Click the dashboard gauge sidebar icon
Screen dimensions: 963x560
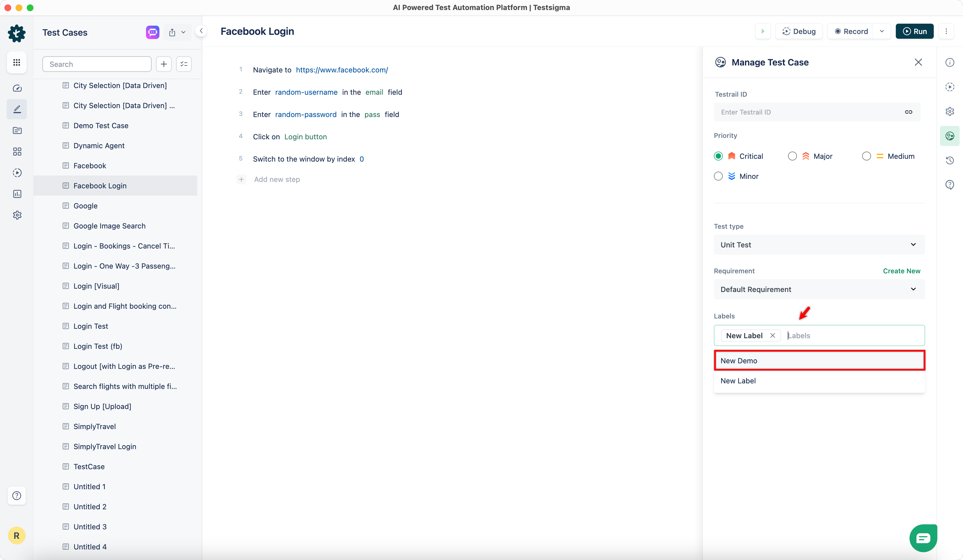[17, 88]
